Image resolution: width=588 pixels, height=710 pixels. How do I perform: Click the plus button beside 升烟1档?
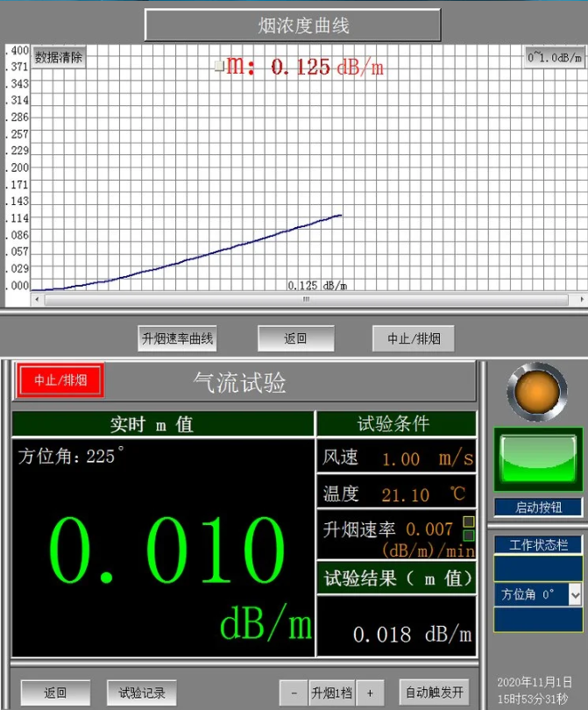coord(370,692)
